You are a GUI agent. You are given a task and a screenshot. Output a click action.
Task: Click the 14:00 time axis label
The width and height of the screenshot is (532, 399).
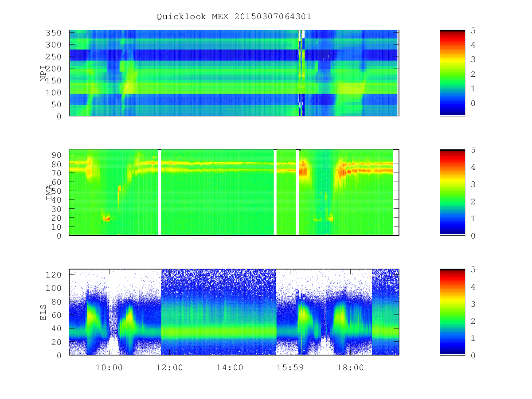230,368
